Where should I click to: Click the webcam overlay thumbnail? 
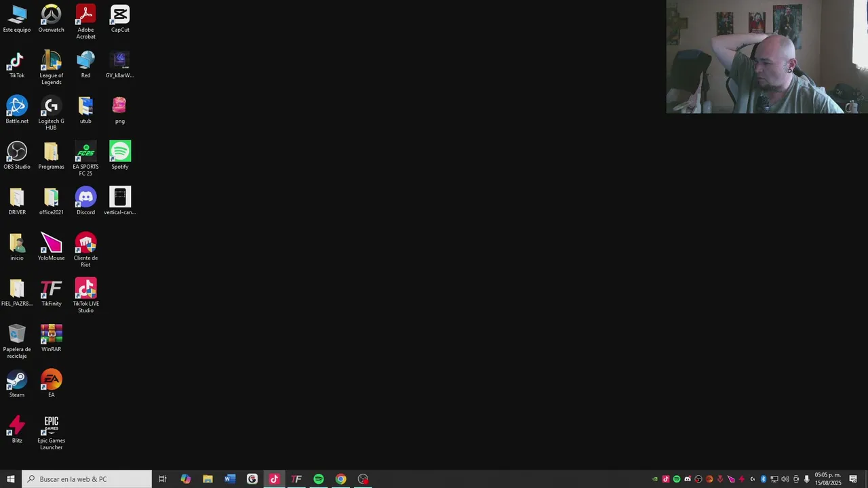click(767, 57)
